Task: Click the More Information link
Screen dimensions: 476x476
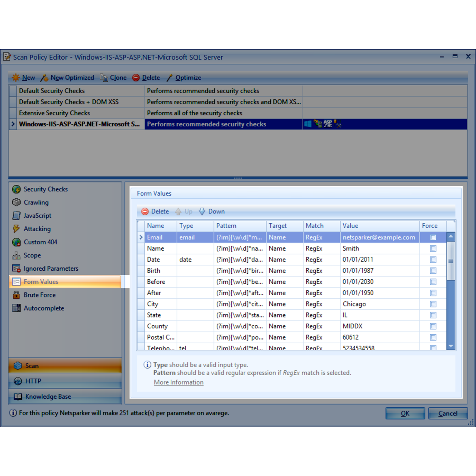Action: 178,382
